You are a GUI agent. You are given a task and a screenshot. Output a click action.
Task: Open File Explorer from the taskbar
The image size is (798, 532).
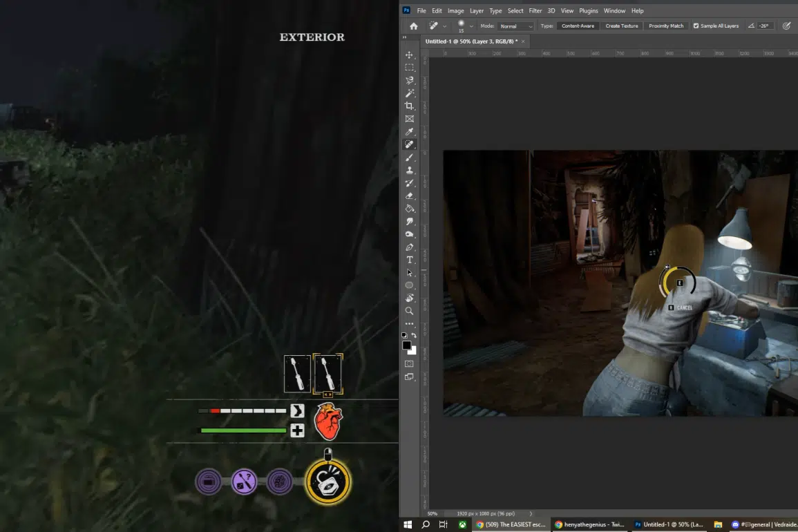(718, 524)
